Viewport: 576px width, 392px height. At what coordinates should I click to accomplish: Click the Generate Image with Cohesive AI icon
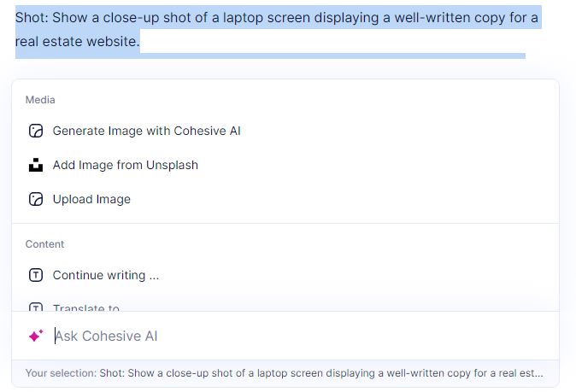36,132
